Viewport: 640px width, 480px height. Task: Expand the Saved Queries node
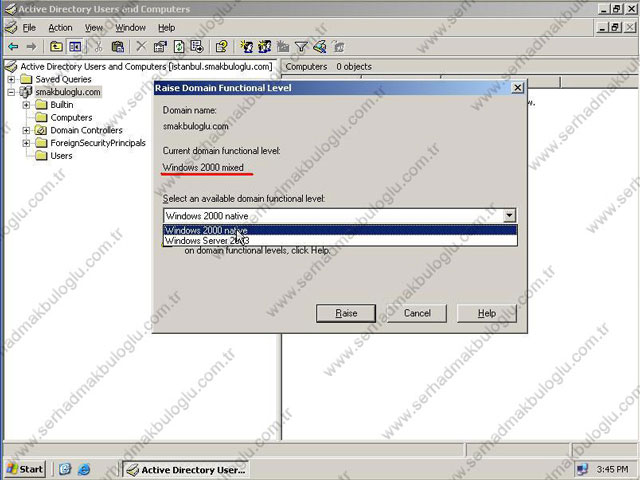(11, 79)
